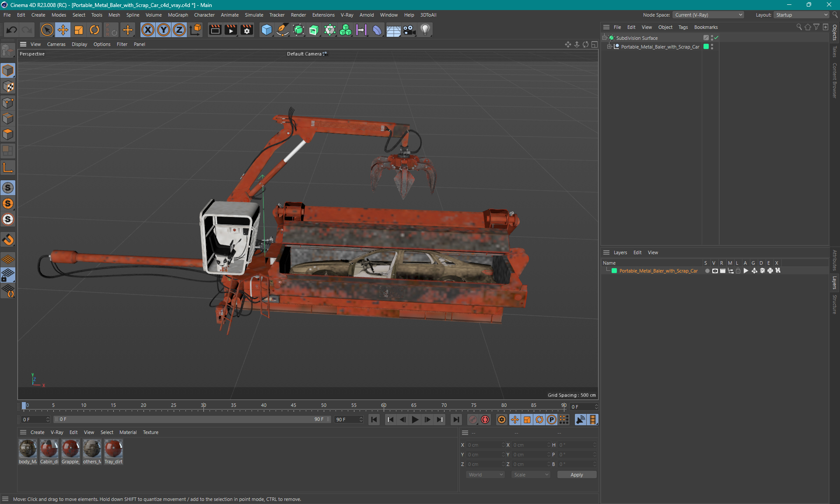840x504 pixels.
Task: Add a Subdivision Surface generator
Action: (298, 30)
